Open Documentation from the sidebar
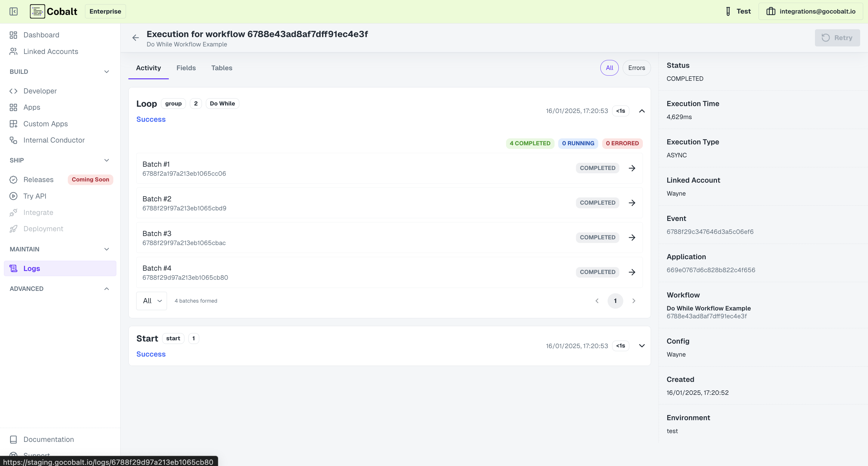Screen dimensions: 868x466 tap(49, 439)
